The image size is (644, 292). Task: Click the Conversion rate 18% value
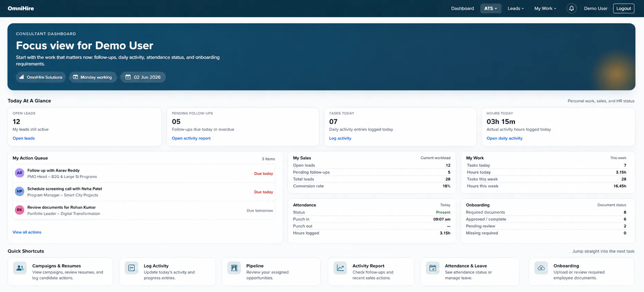point(446,186)
